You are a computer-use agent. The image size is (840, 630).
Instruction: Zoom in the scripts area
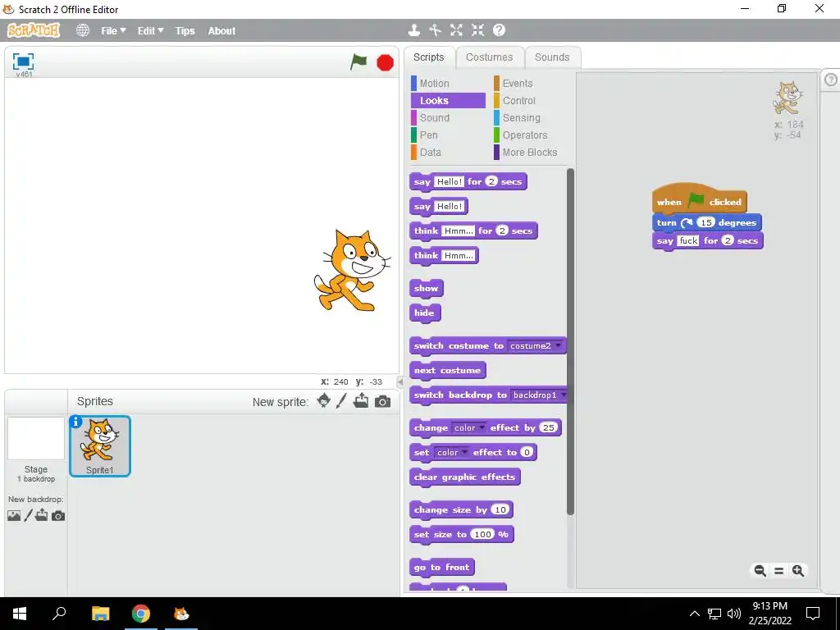(x=797, y=571)
